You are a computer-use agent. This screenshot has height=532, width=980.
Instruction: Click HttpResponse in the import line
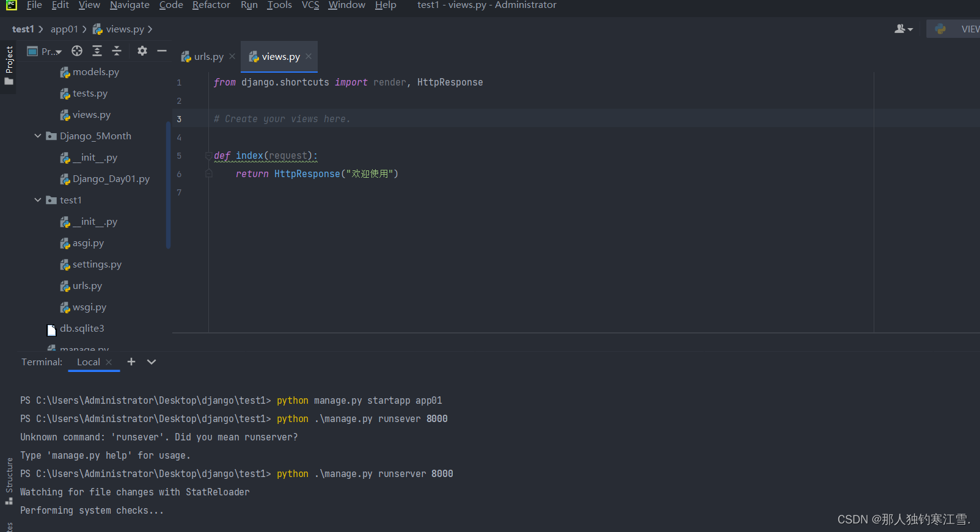pos(450,82)
